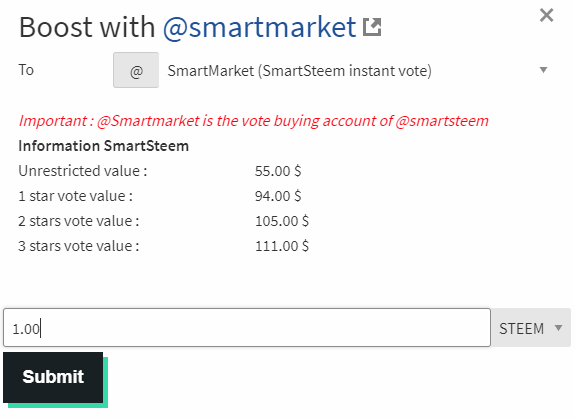This screenshot has width=575, height=419.
Task: Select the SmartMarket (SmartSteem instant vote) option field
Action: pos(356,70)
